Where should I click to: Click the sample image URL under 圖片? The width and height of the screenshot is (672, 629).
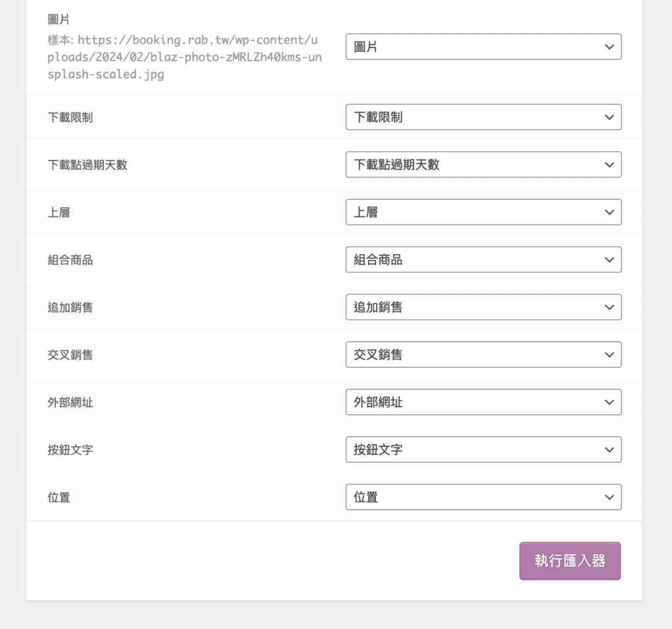click(184, 57)
